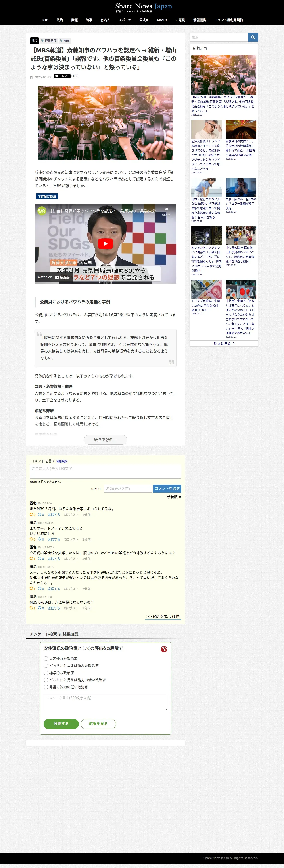
Task: Open the 時事 menu item
Action: [x=89, y=20]
